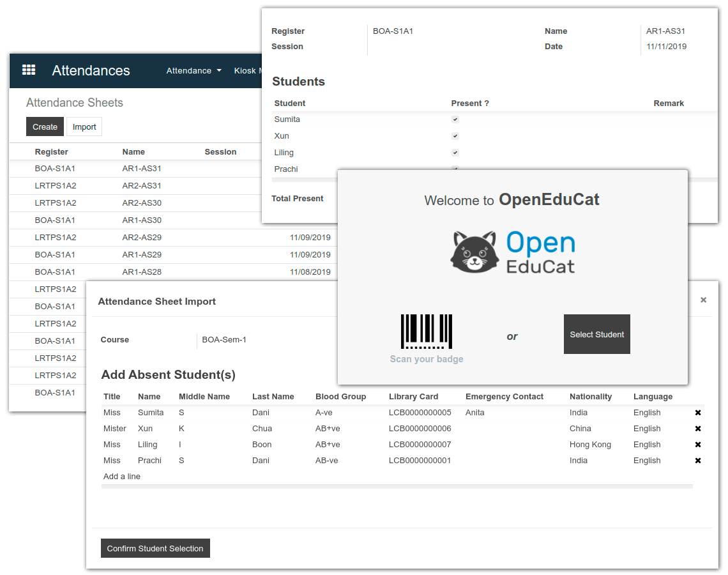
Task: Toggle Present checkbox for Xun
Action: (x=455, y=136)
